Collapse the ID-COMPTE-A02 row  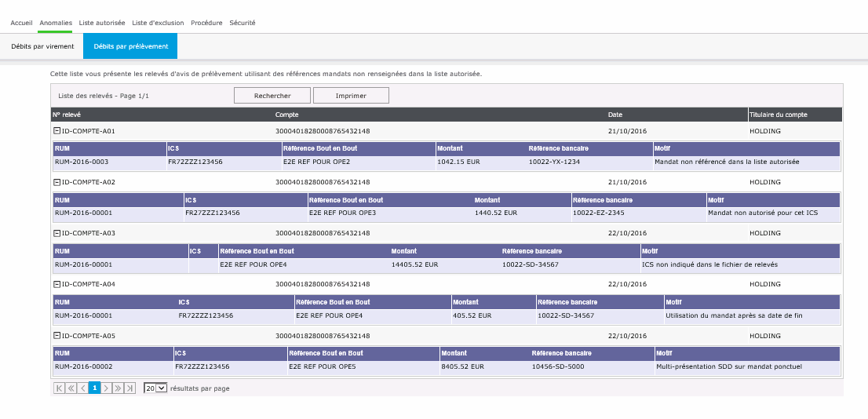pos(57,182)
